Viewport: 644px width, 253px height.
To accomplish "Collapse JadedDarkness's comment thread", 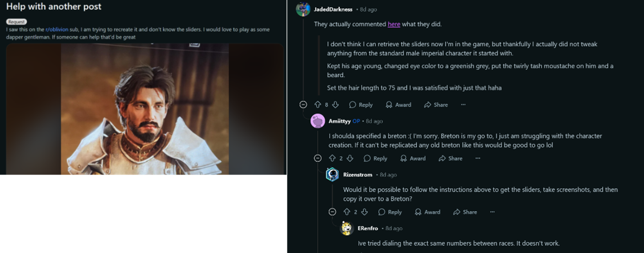I will tap(303, 105).
